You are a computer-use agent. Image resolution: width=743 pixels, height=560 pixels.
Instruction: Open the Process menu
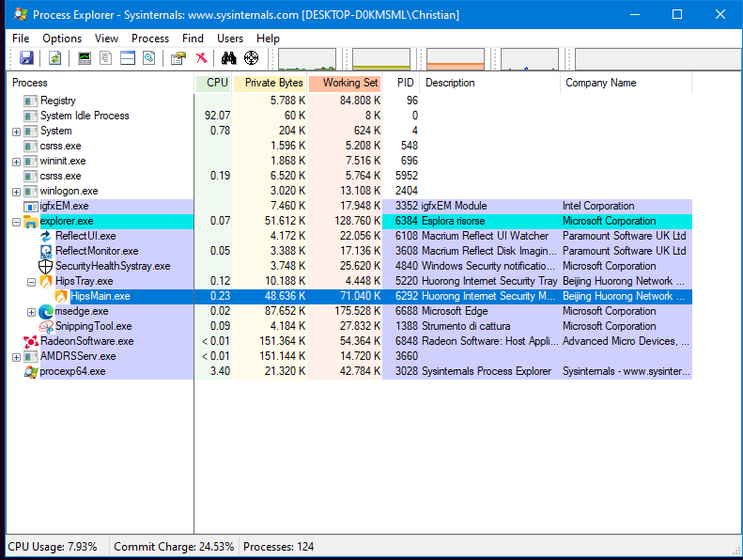tap(150, 39)
